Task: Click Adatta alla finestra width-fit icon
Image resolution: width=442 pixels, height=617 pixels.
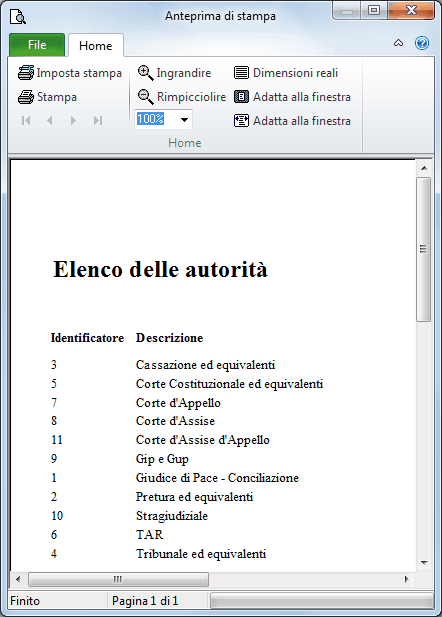Action: 241,120
